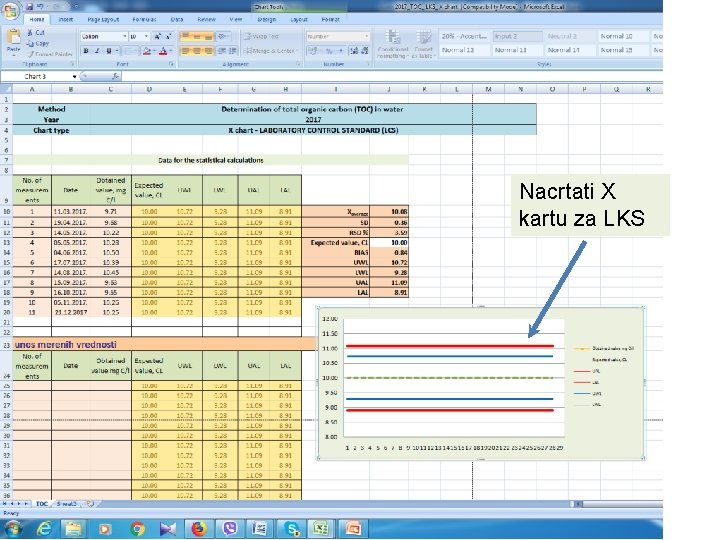Click the Wrap Text button
The width and height of the screenshot is (720, 540).
pyautogui.click(x=261, y=36)
